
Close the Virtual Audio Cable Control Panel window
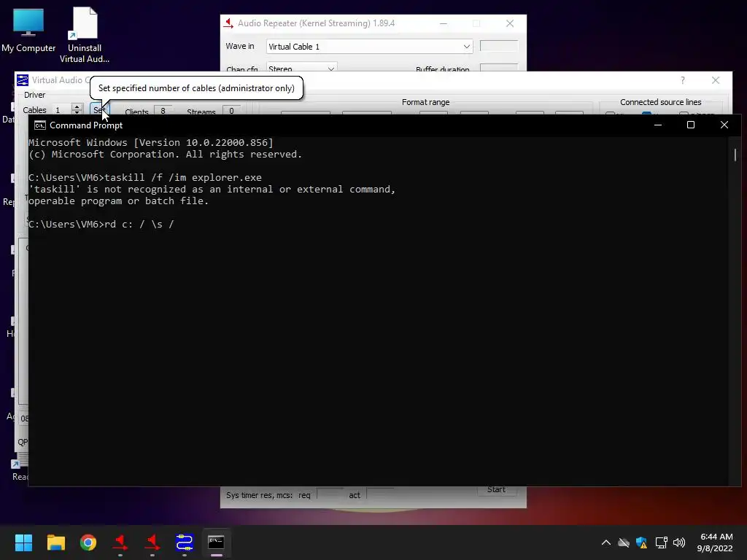point(715,80)
